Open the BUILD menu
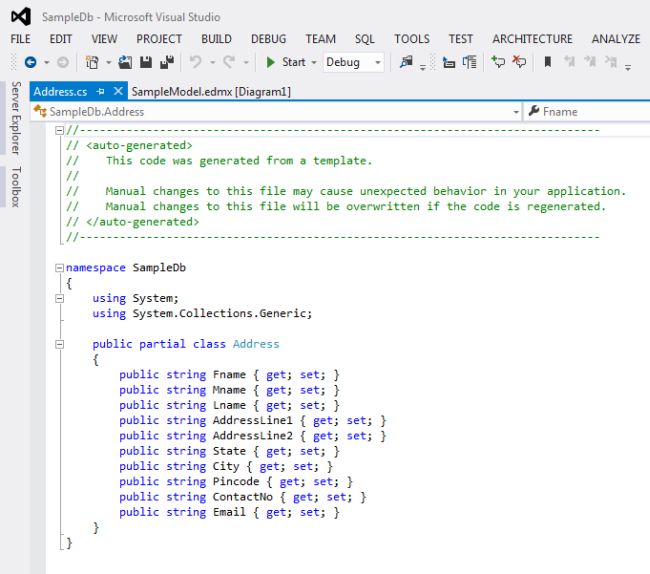650x574 pixels. click(216, 39)
